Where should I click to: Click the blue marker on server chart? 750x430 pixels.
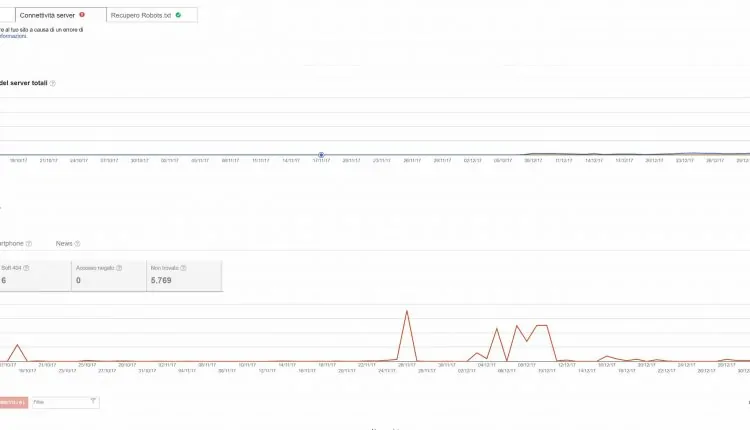point(321,155)
